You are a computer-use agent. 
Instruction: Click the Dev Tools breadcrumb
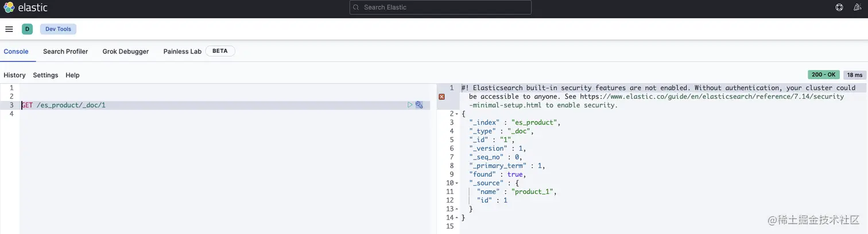58,29
